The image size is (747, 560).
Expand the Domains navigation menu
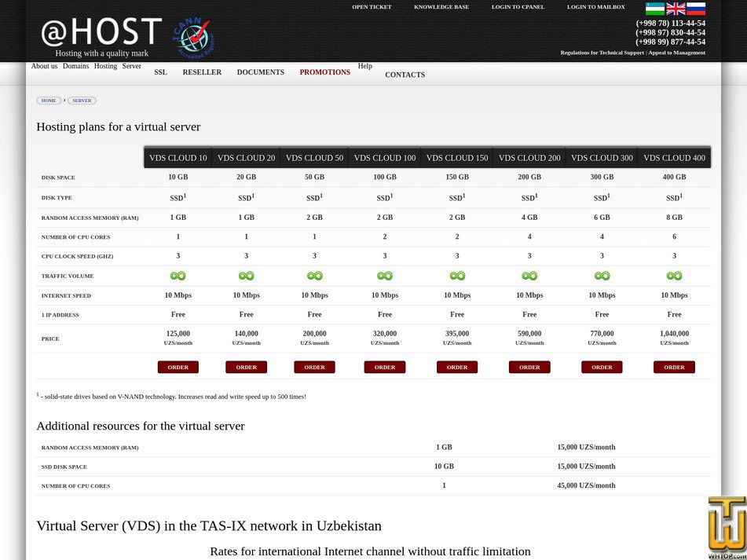(x=75, y=66)
